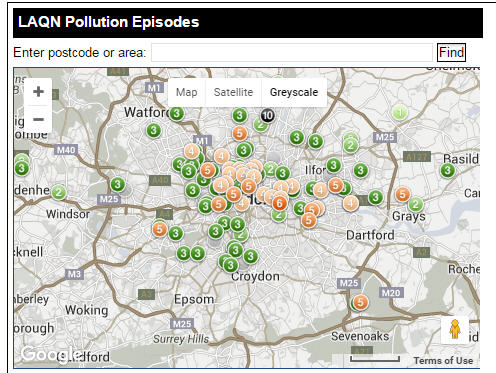Click the light green 1 marker near M25
The height and width of the screenshot is (373, 496).
click(x=400, y=112)
